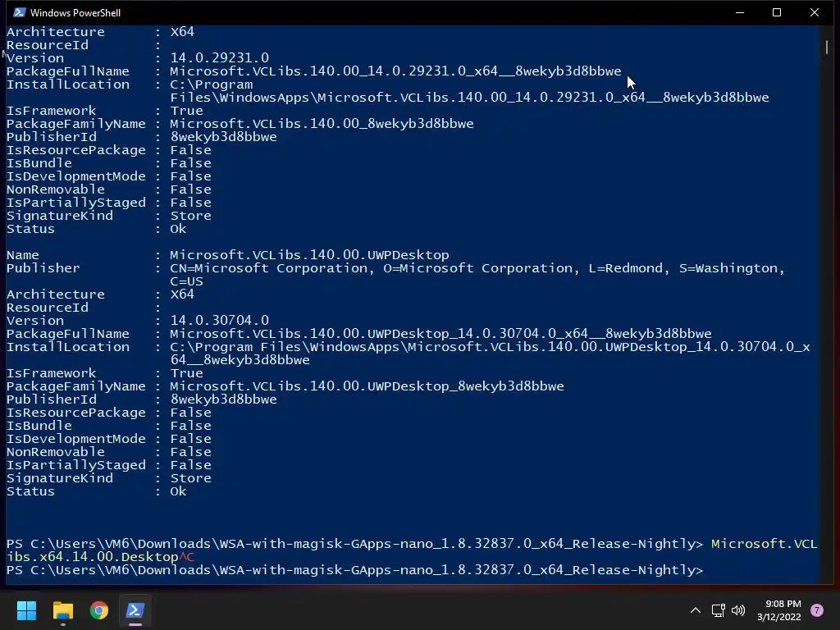Screen dimensions: 840x630
Task: Click the last empty PS command prompt line
Action: [354, 570]
